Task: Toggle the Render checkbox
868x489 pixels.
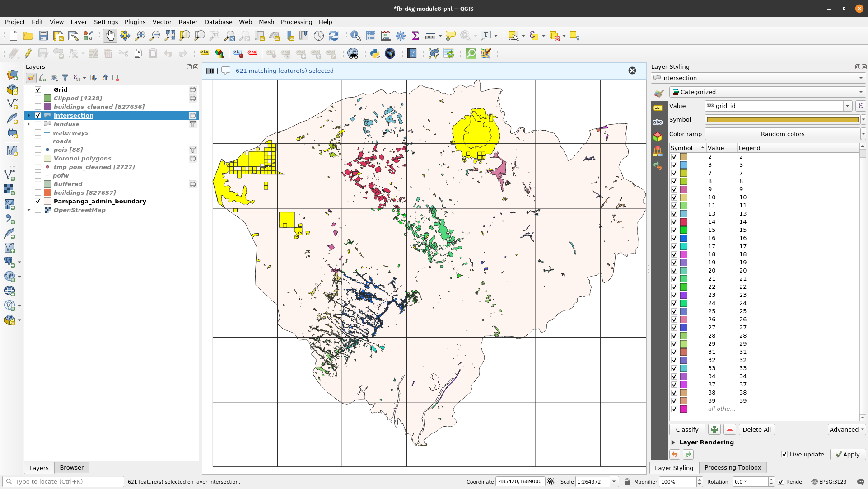Action: 781,482
